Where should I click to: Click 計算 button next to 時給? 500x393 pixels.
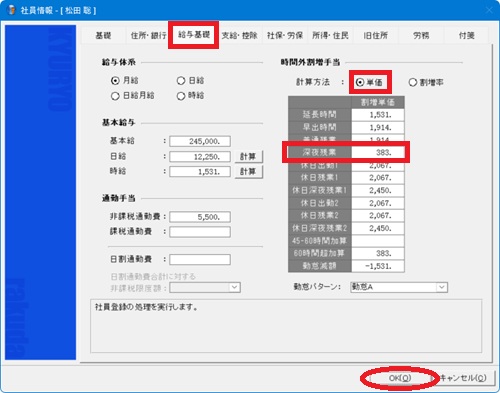(248, 172)
